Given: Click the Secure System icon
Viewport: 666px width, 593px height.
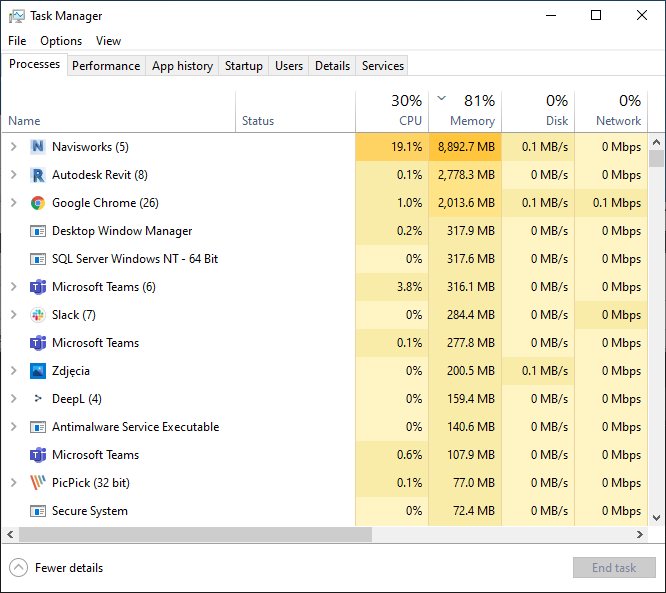Looking at the screenshot, I should pyautogui.click(x=38, y=511).
